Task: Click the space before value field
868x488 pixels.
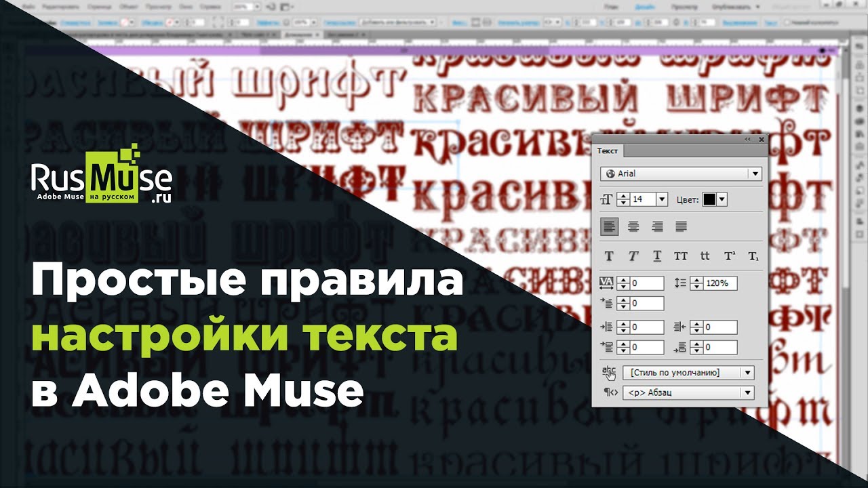Action: click(x=646, y=348)
